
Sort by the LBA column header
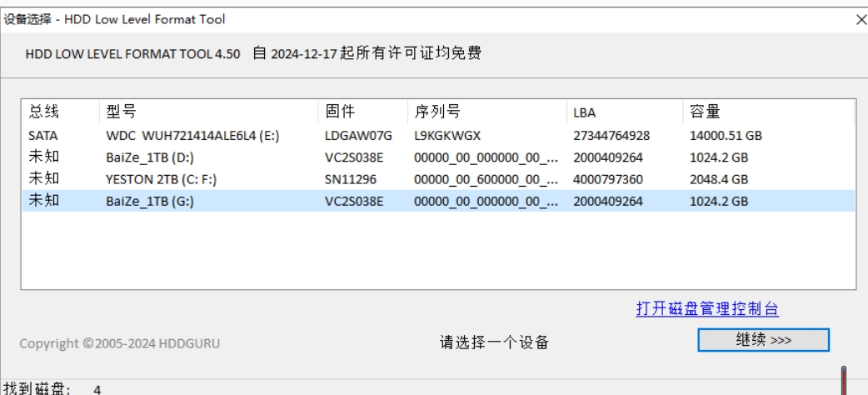(584, 112)
